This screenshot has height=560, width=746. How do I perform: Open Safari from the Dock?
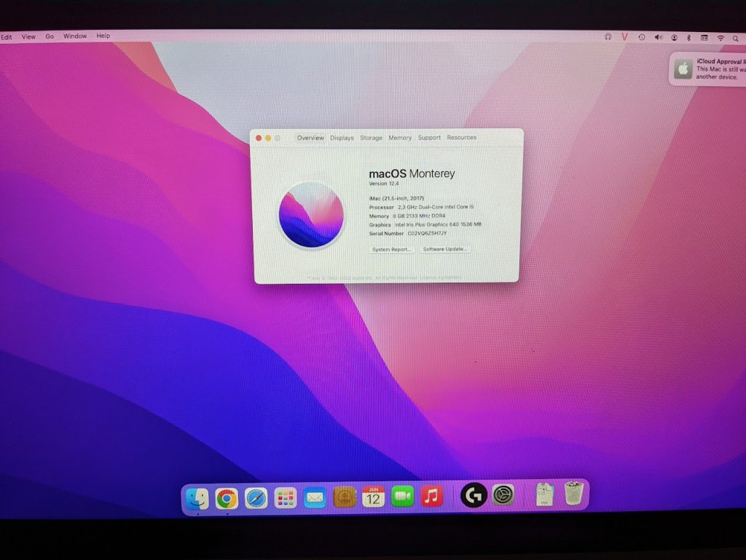coord(256,498)
